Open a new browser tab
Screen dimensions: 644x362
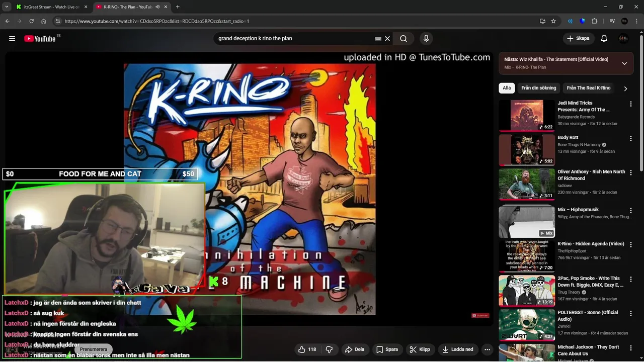178,7
